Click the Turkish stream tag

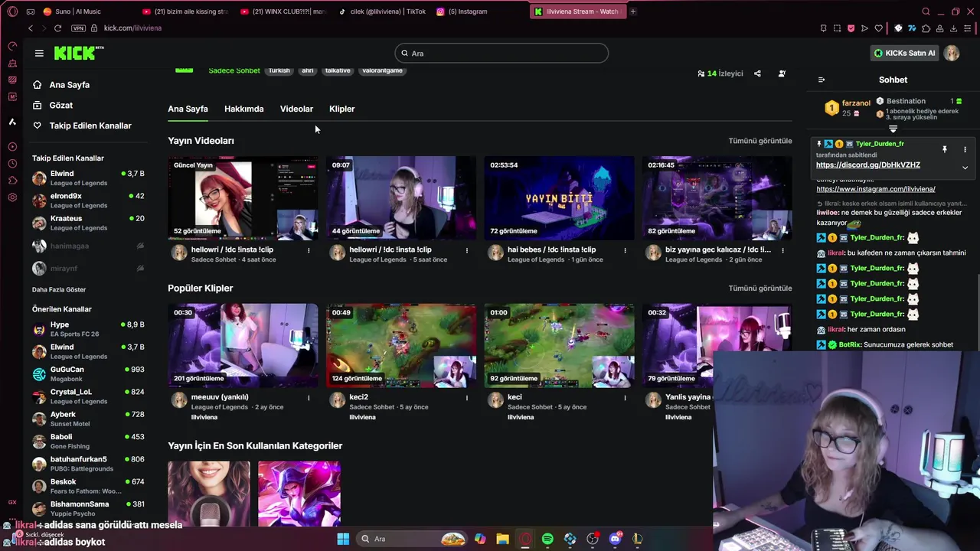[x=279, y=70]
